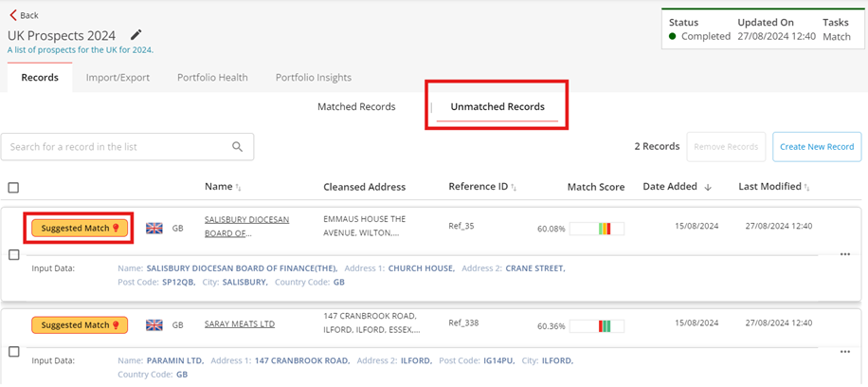868x387 pixels.
Task: Switch to the Records tab
Action: (x=40, y=78)
